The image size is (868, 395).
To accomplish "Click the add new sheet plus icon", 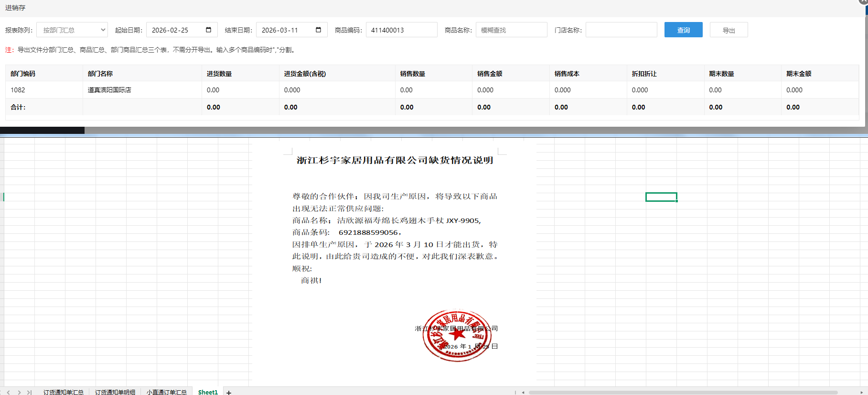I will tap(229, 392).
